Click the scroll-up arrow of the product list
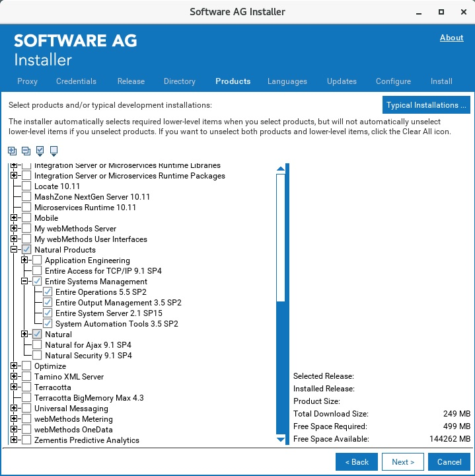 click(x=281, y=169)
